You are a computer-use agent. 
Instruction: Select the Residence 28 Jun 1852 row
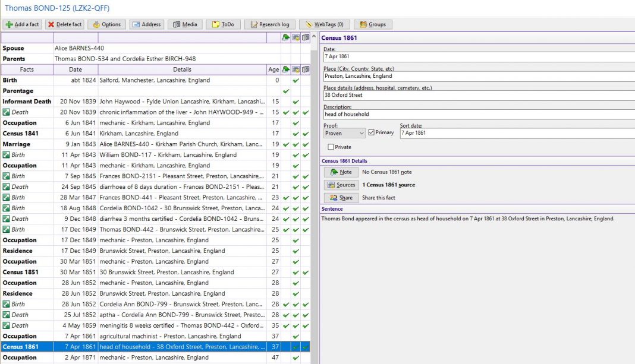click(x=156, y=293)
